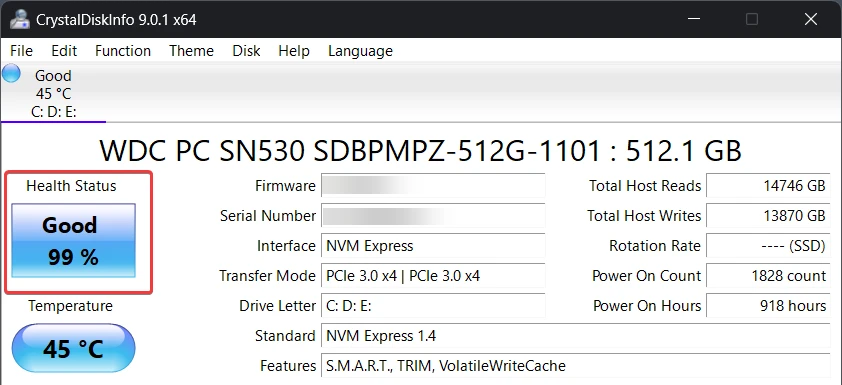Click the Drive Letter label
Screen dimensions: 842x385
click(x=278, y=306)
